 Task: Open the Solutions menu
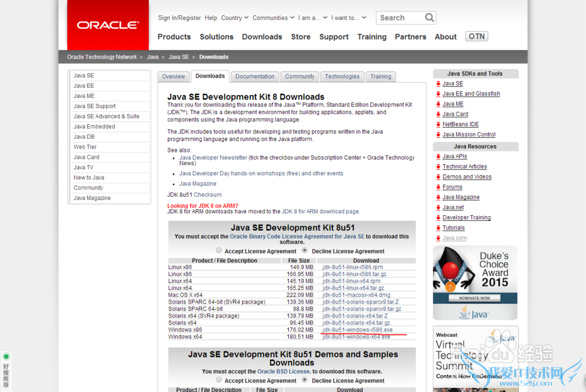click(216, 36)
